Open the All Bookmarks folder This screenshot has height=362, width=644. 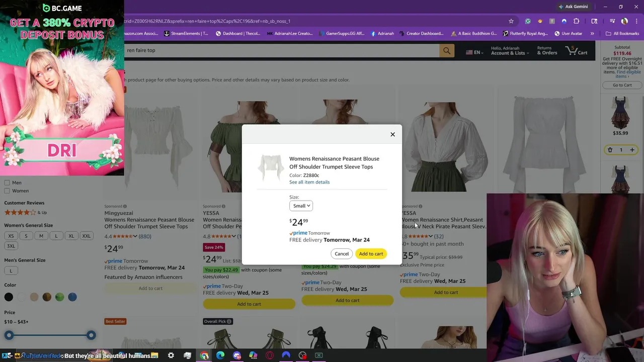(x=622, y=34)
